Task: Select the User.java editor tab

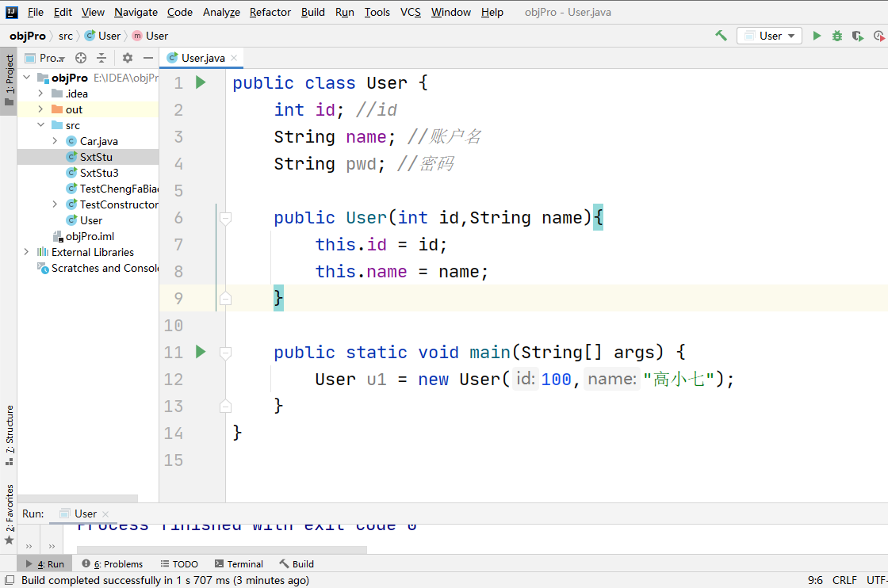Action: [x=202, y=58]
